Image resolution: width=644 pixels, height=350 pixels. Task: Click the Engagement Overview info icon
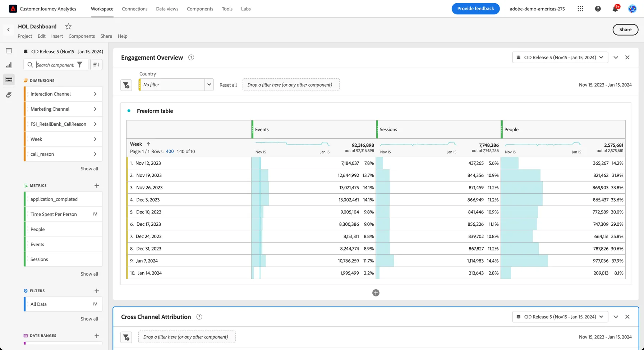pyautogui.click(x=191, y=57)
